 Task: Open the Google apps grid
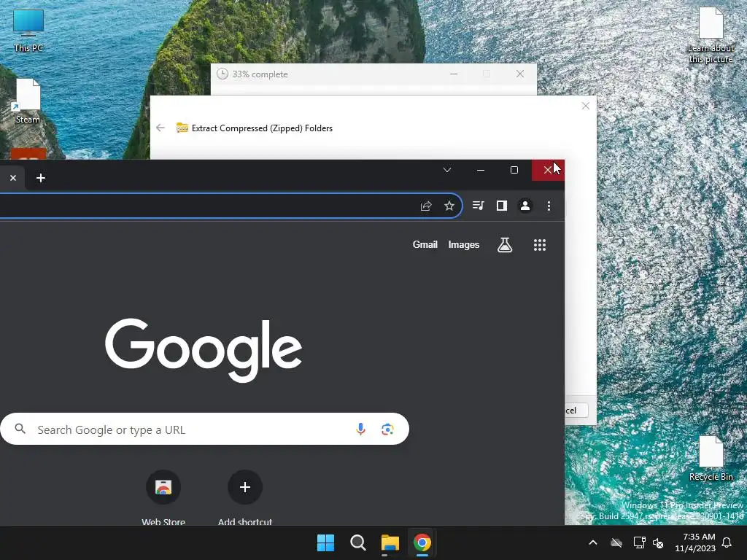coord(540,245)
